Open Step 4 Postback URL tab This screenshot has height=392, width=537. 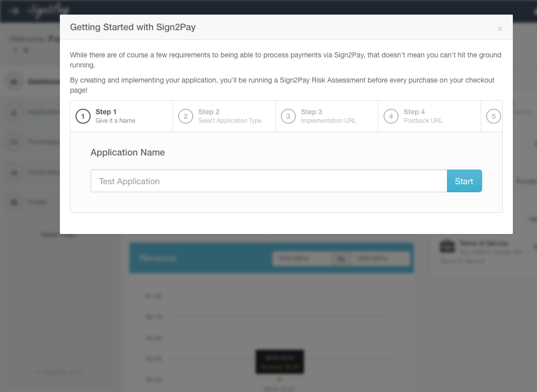tap(430, 116)
